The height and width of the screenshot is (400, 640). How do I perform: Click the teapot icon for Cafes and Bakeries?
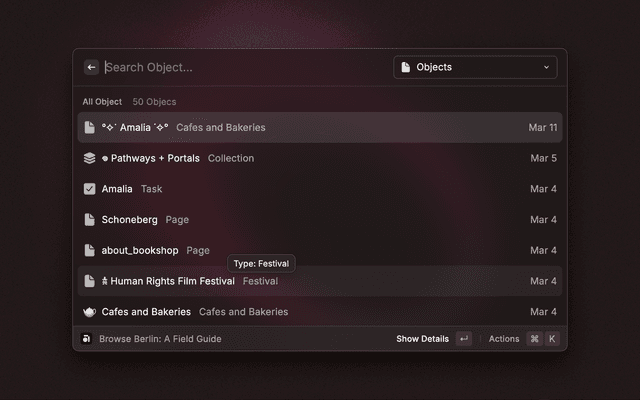tap(90, 312)
